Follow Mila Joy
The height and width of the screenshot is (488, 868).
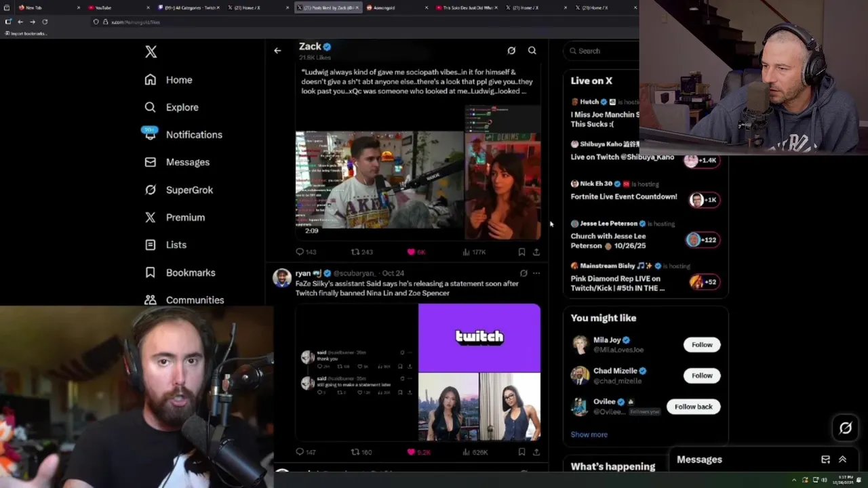click(x=702, y=344)
